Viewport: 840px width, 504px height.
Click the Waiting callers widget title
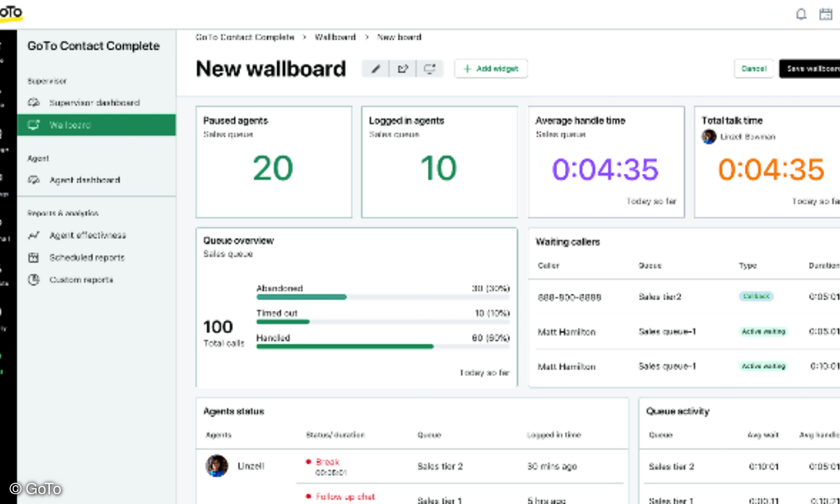pos(568,242)
